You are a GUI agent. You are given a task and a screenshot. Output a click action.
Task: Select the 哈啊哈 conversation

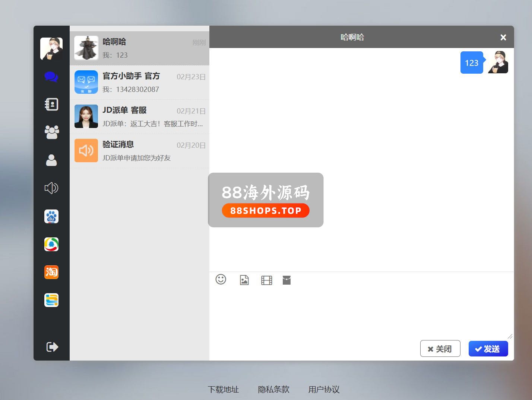tap(139, 48)
